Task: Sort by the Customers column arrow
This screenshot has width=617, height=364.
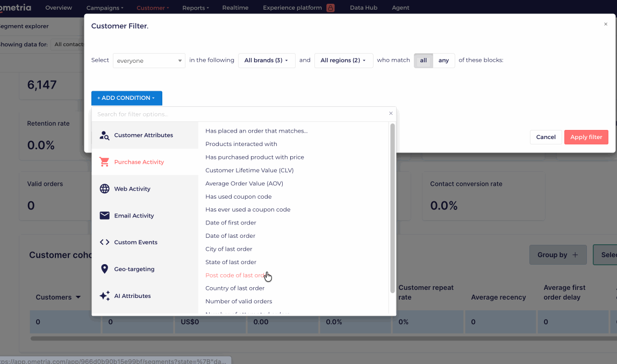Action: tap(78, 297)
